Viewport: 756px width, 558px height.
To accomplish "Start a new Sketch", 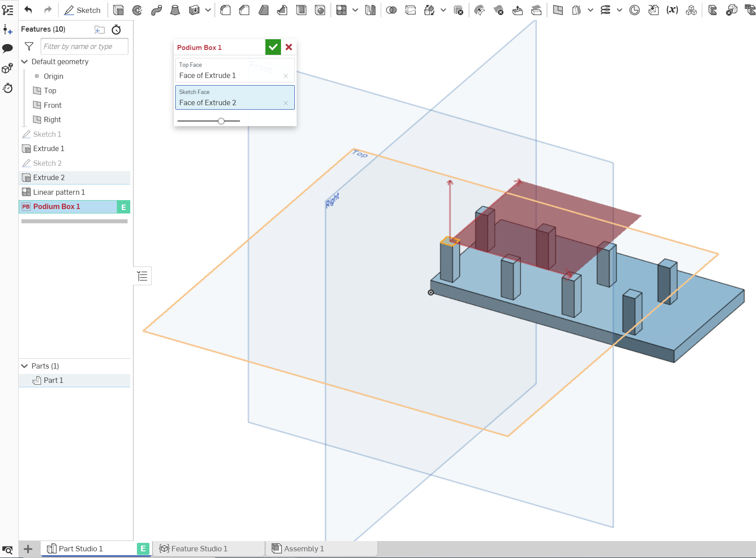I will pos(83,10).
